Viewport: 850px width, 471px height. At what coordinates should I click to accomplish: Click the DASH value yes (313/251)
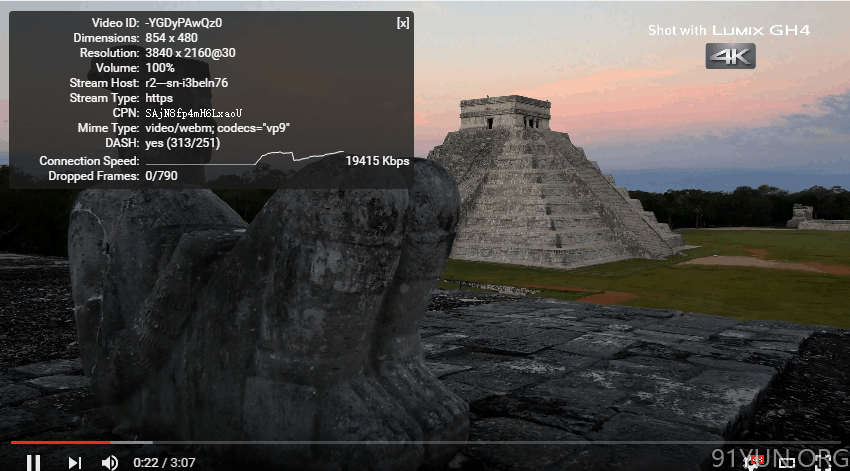click(183, 143)
